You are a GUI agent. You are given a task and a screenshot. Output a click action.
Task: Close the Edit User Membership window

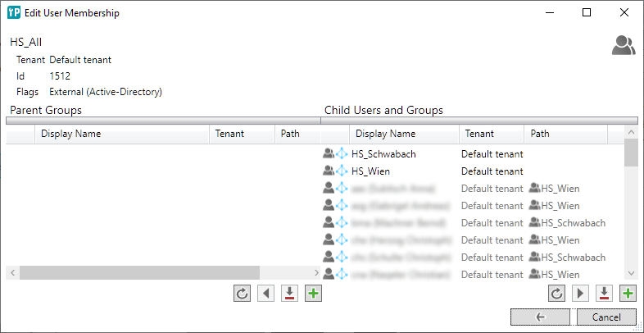click(624, 13)
